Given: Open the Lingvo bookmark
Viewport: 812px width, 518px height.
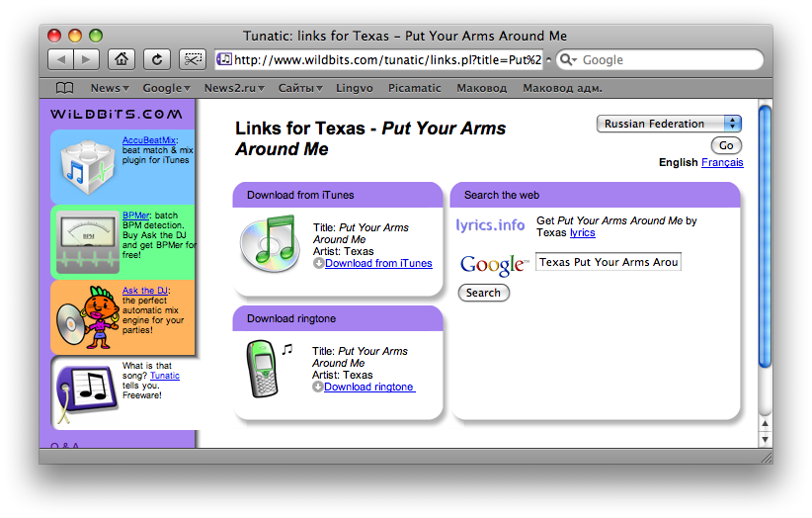Looking at the screenshot, I should tap(355, 88).
